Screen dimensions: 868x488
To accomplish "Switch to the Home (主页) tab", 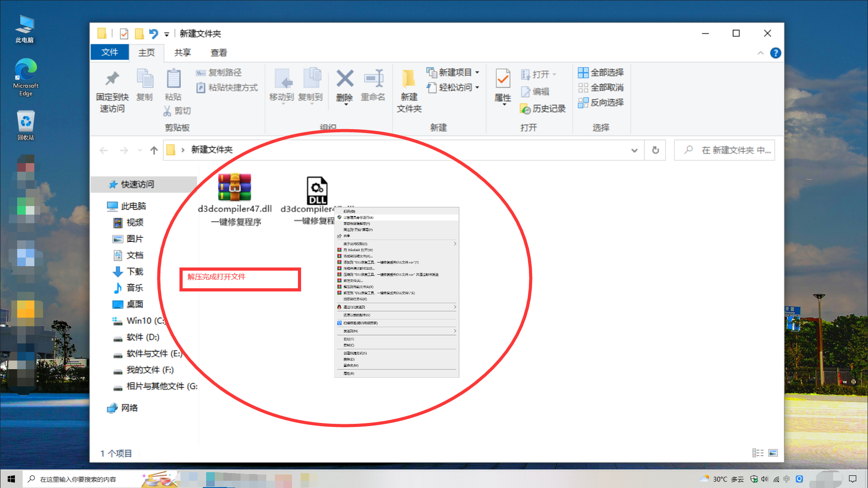I will coord(146,53).
